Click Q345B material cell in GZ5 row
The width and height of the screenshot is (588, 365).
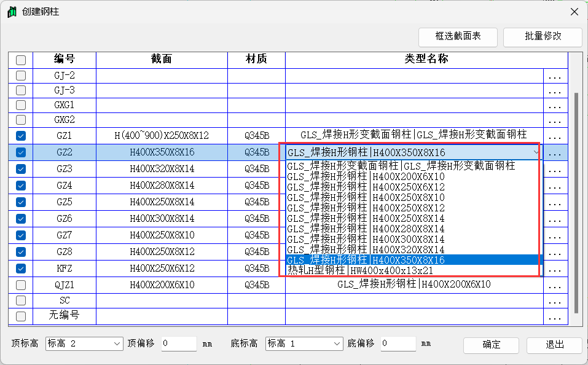tap(256, 202)
